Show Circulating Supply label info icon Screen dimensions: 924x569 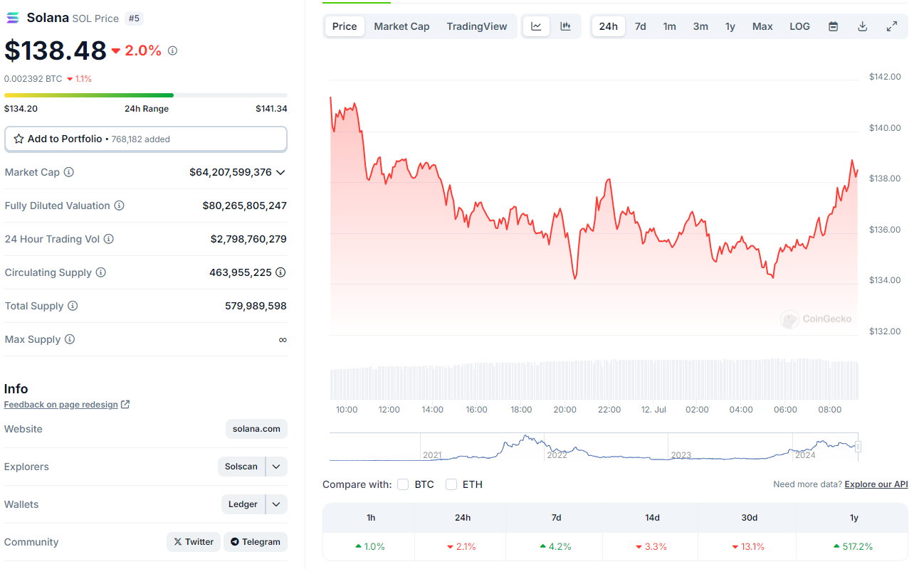coord(101,272)
